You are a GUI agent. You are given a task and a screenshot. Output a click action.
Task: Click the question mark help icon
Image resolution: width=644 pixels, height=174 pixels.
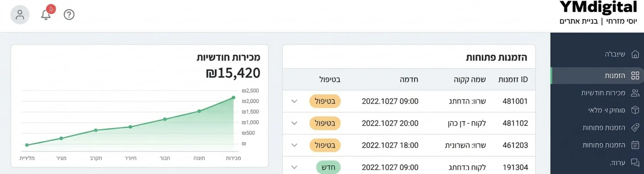[x=69, y=14]
